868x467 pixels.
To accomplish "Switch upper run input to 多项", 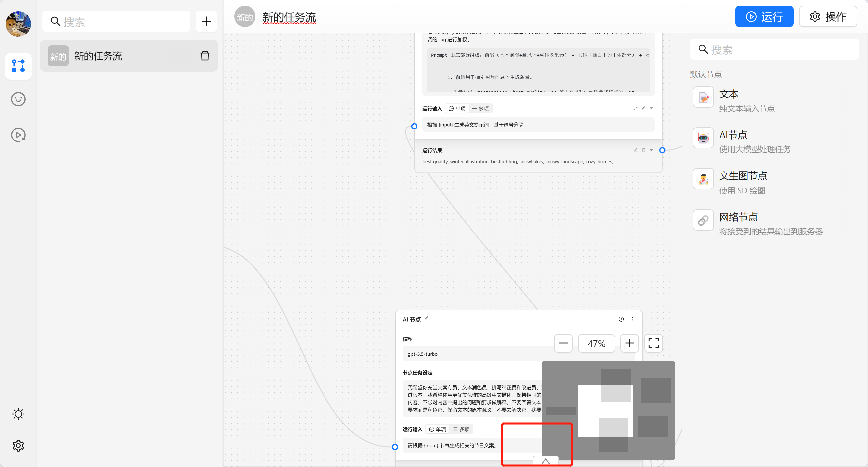I will point(480,109).
